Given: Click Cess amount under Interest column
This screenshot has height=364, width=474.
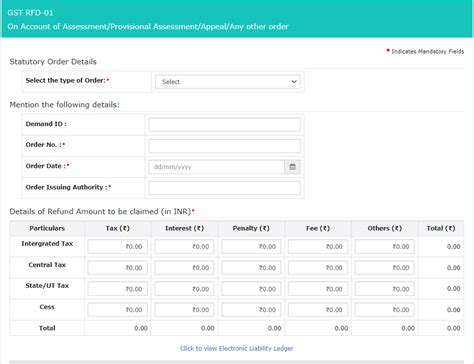Looking at the screenshot, I should click(x=184, y=310).
